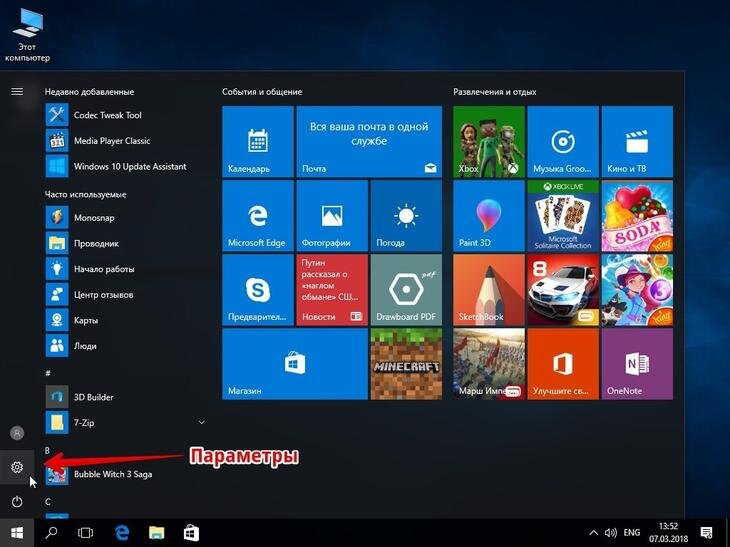
Task: Click the Развлечения и отдых group title
Action: [494, 92]
